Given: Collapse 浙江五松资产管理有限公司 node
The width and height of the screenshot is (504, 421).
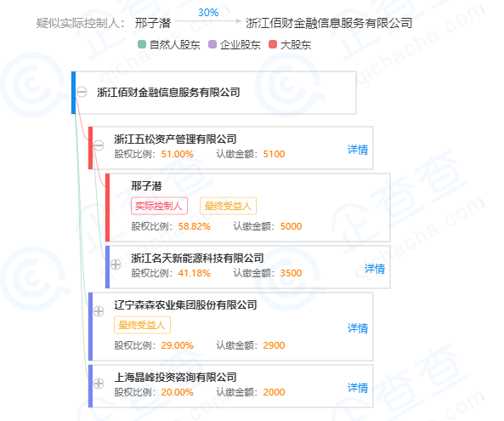Looking at the screenshot, I should pyautogui.click(x=99, y=145).
